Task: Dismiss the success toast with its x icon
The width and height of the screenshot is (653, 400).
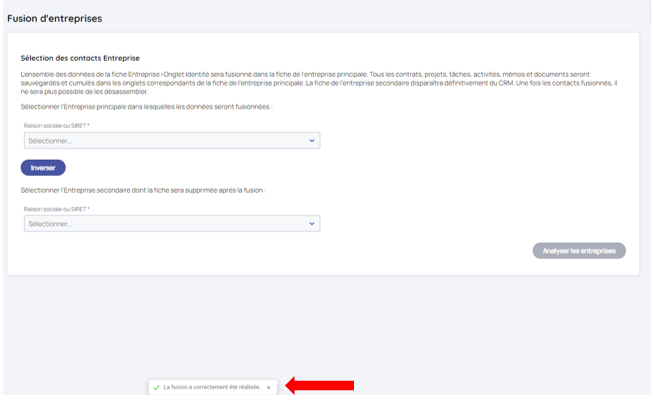Action: (268, 387)
